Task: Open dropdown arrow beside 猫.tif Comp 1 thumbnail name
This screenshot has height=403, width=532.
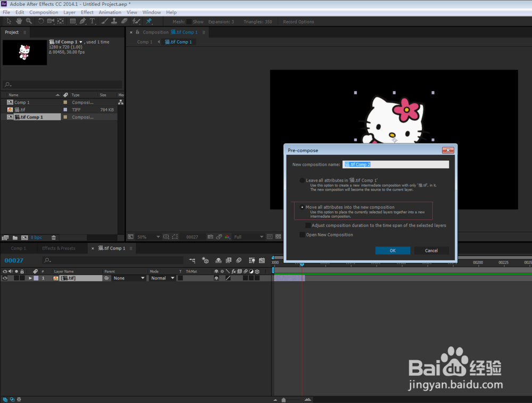Action: coord(81,42)
